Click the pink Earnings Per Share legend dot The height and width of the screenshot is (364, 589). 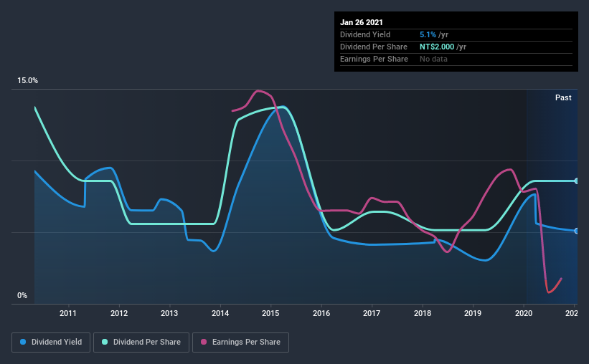click(204, 342)
